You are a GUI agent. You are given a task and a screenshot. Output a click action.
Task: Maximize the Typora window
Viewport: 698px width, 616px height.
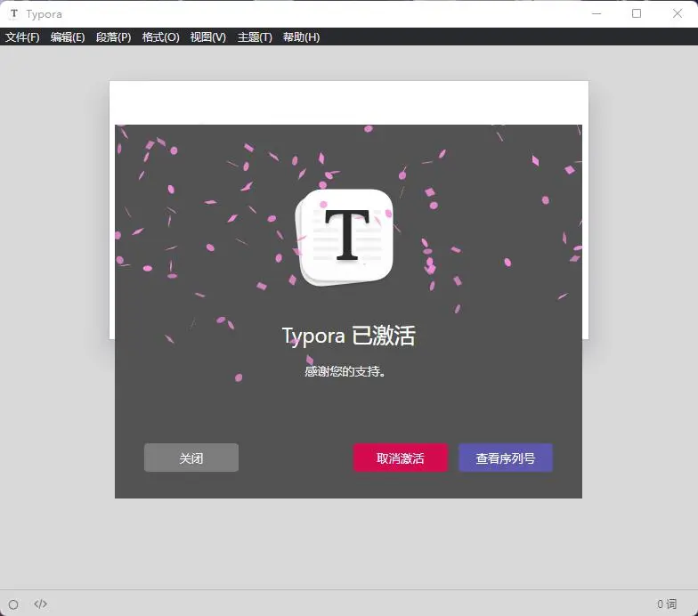pos(637,14)
